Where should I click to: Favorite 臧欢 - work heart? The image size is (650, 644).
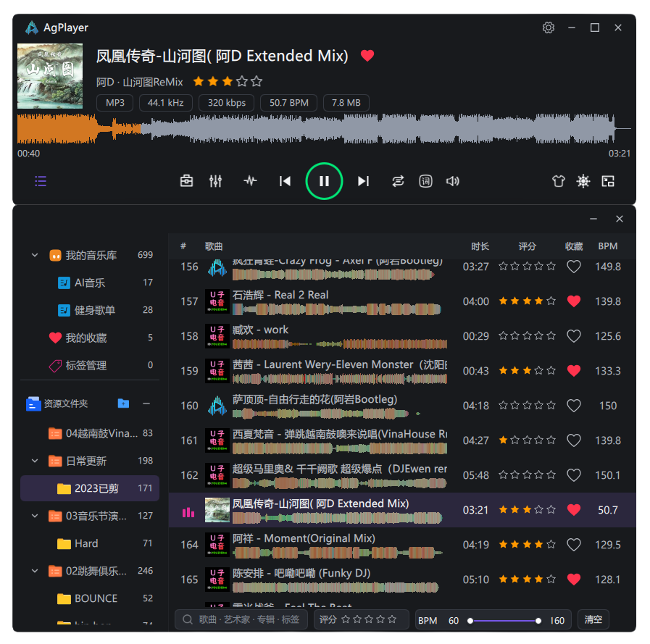(574, 336)
